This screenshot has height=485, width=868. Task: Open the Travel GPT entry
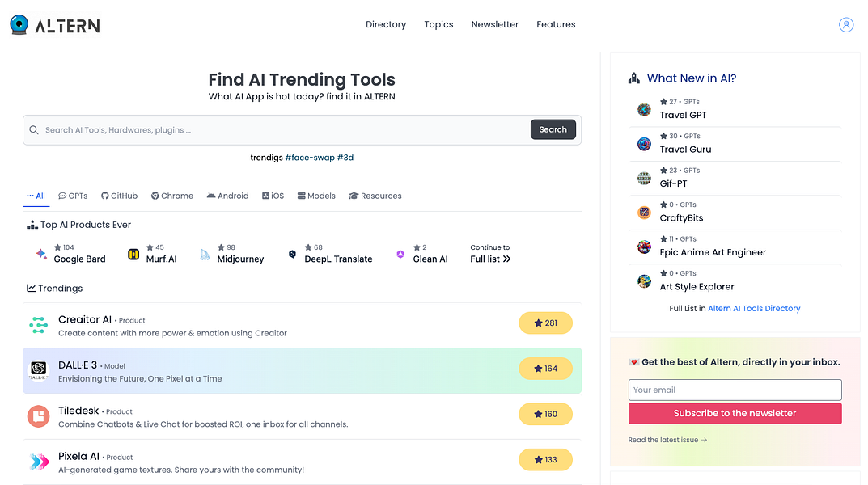(683, 115)
